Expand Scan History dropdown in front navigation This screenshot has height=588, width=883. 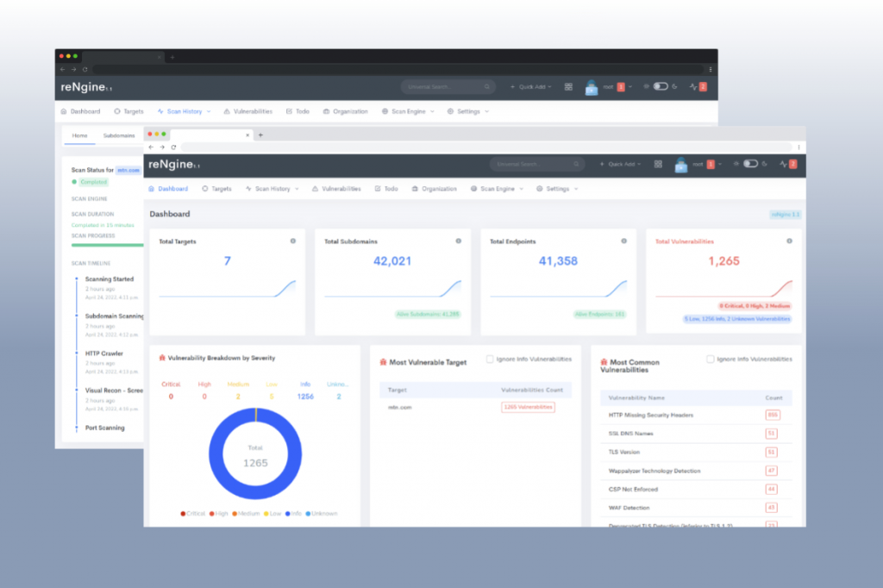272,189
